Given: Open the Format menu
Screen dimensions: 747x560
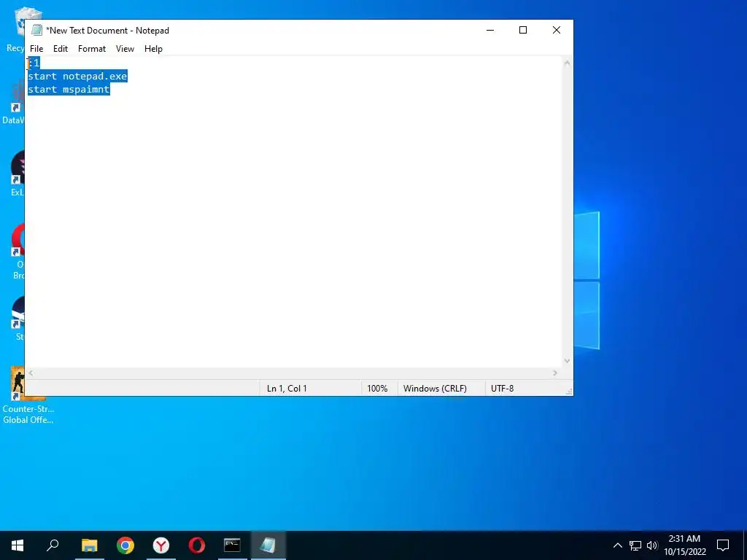Looking at the screenshot, I should click(x=91, y=49).
